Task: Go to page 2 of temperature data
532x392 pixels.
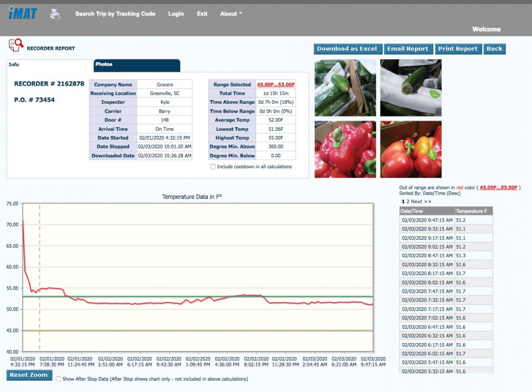Action: point(408,201)
